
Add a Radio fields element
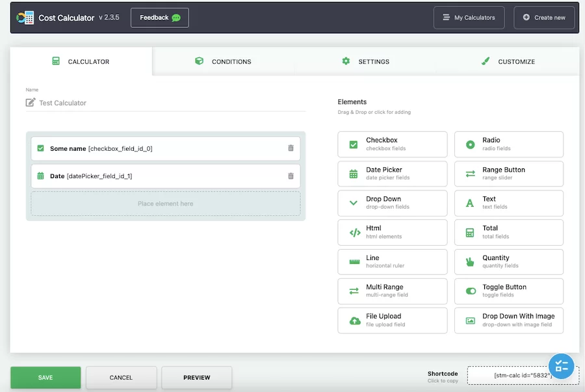pyautogui.click(x=508, y=144)
